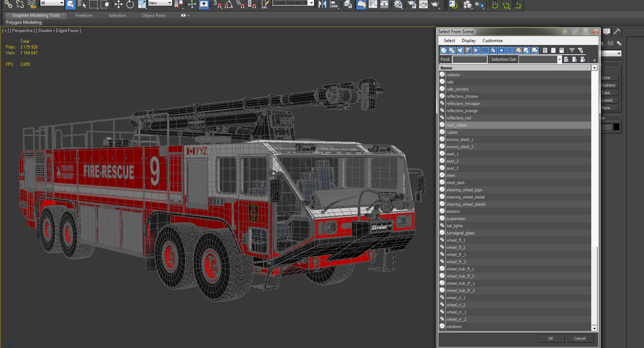
Task: Open Graphite Modeling Tools tab
Action: (36, 15)
